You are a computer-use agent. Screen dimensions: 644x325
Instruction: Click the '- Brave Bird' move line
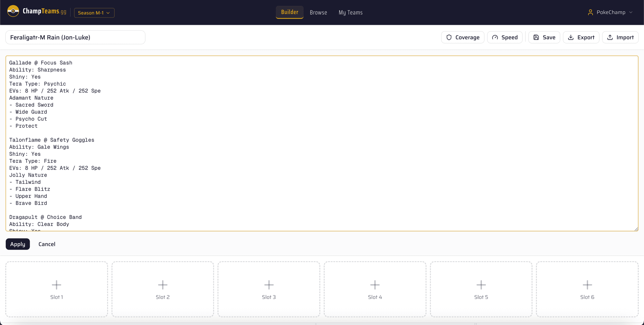28,203
